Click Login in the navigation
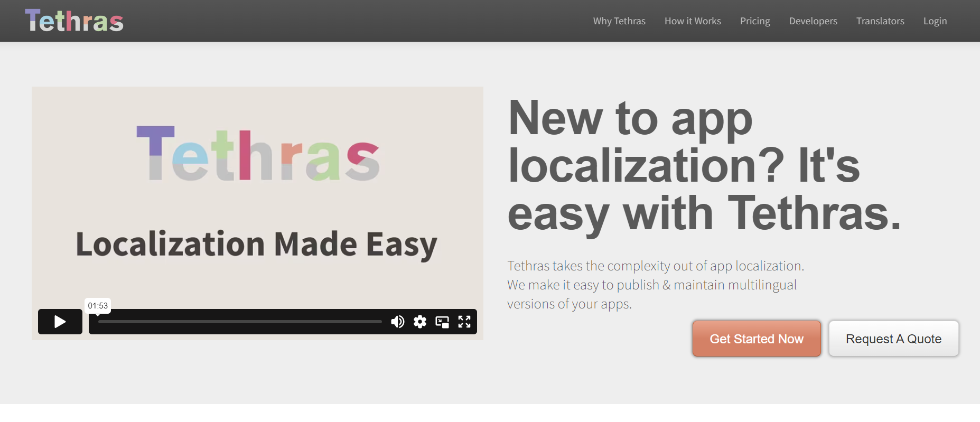Screen dimensions: 980x422 click(x=935, y=21)
